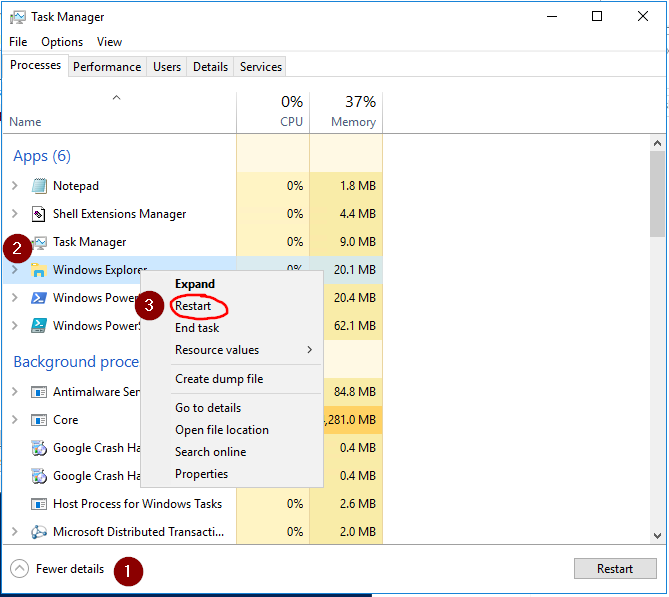Switch to the Services tab
The height and width of the screenshot is (597, 669).
pos(261,67)
